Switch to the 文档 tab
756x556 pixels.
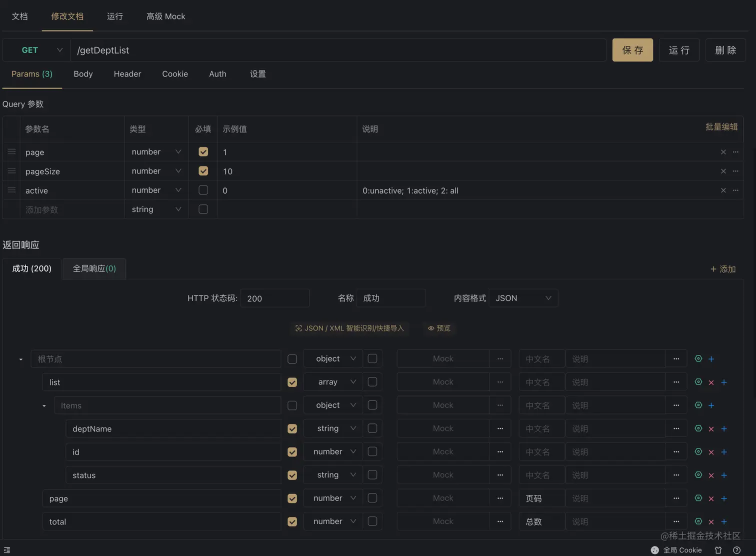[x=19, y=16]
